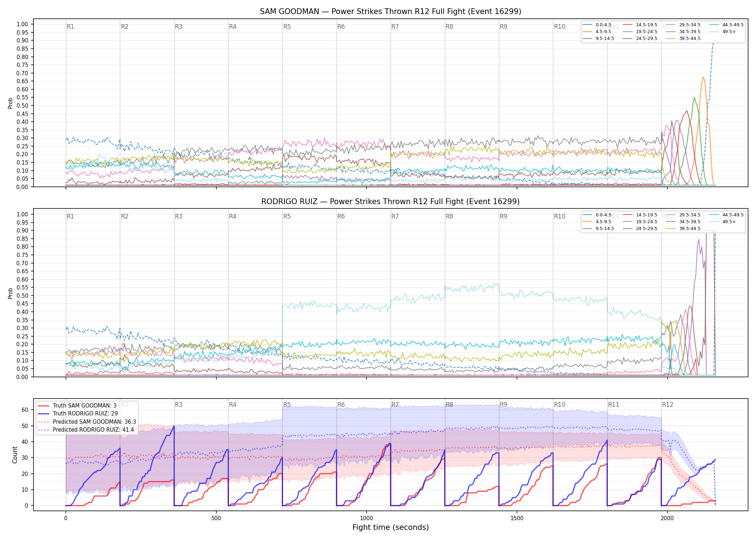Image resolution: width=756 pixels, height=540 pixels.
Task: Click the 4.5-9.5 legend entry in top chart
Action: (597, 32)
